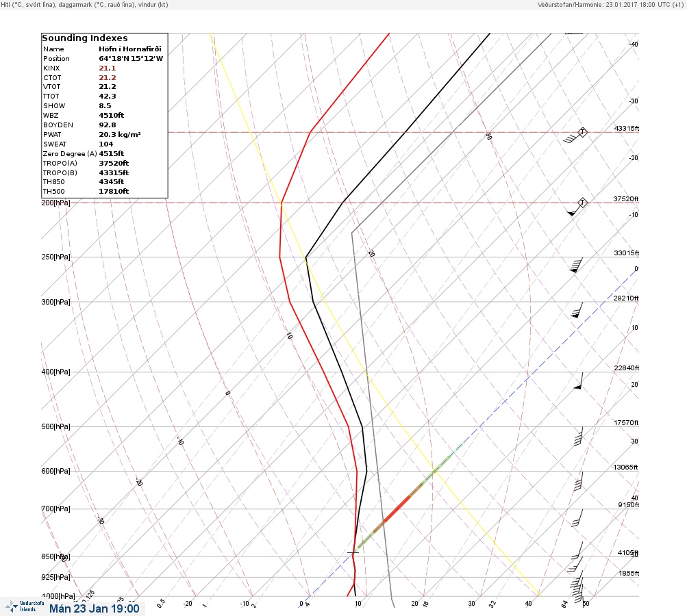This screenshot has height=616, width=687.
Task: Click the 17570ft altitude label
Action: [x=626, y=422]
